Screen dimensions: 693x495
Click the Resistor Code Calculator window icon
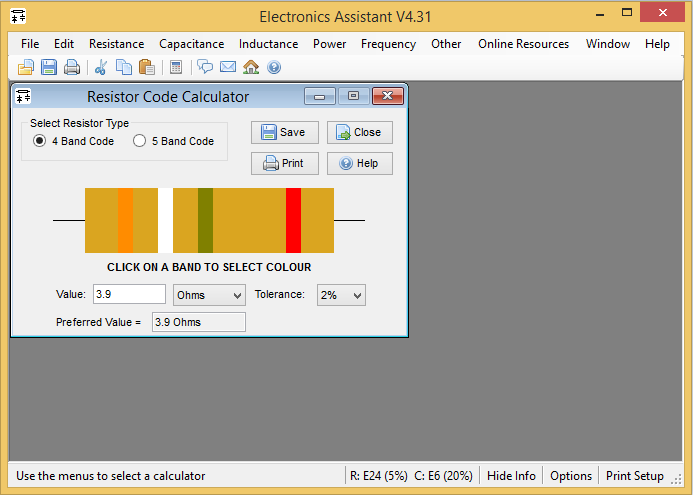pyautogui.click(x=23, y=96)
